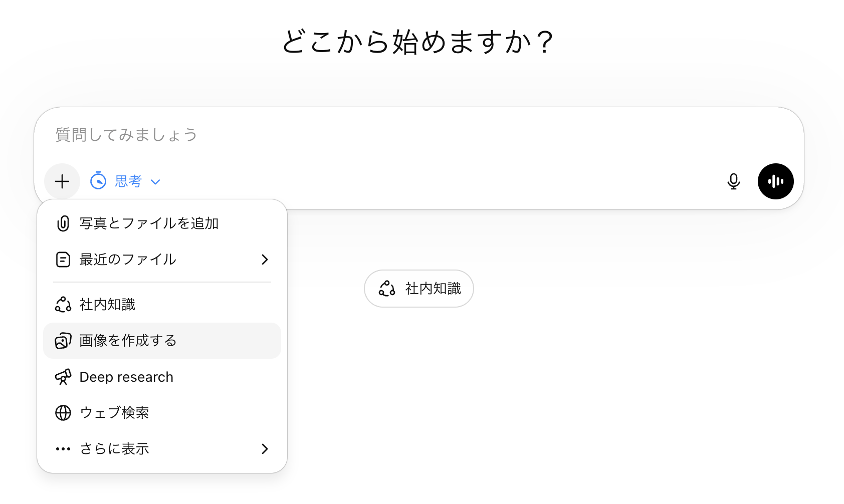The image size is (844, 504).
Task: Start voice mode with black waveform button
Action: coord(775,181)
